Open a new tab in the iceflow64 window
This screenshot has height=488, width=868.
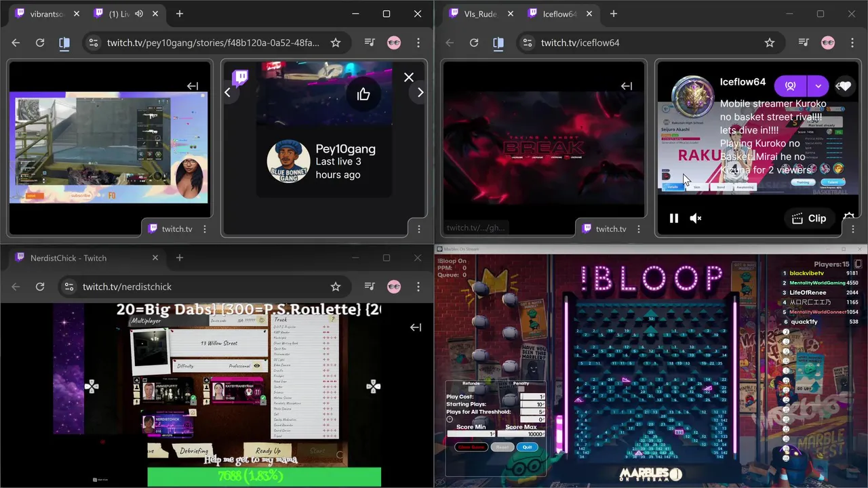(x=614, y=14)
